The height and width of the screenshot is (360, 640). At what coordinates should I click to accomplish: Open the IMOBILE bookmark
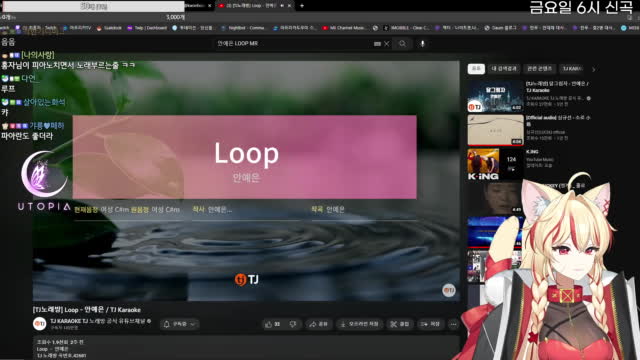tap(406, 28)
